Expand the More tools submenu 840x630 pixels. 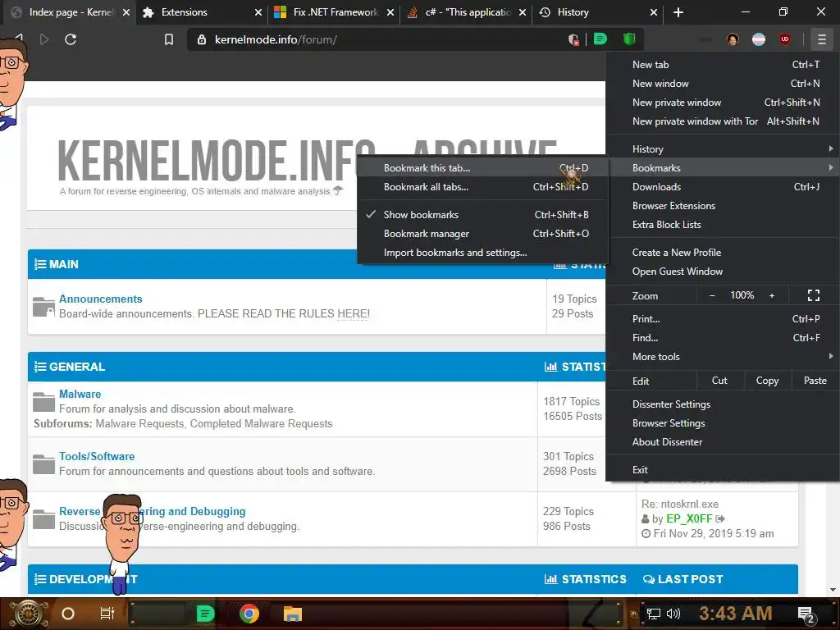click(723, 356)
